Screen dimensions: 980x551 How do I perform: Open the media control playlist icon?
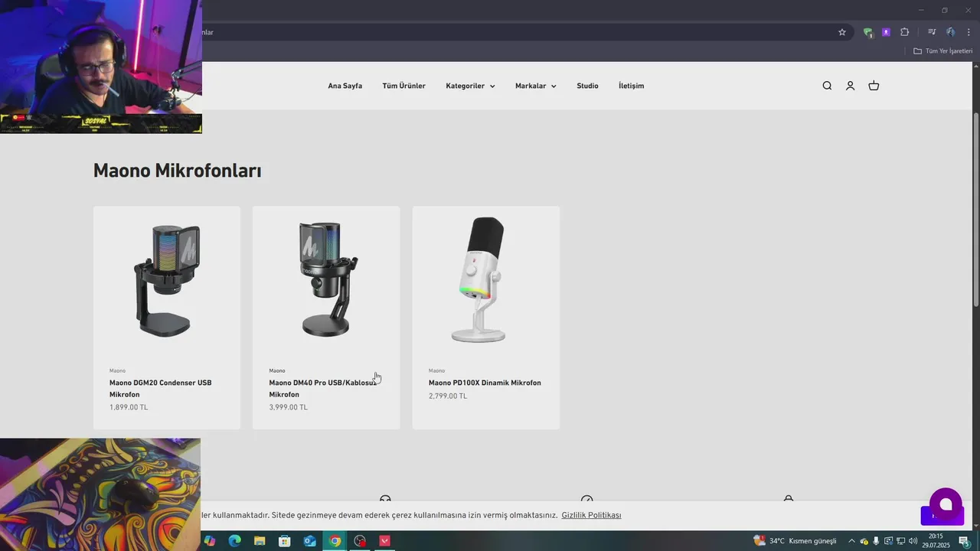pos(932,32)
